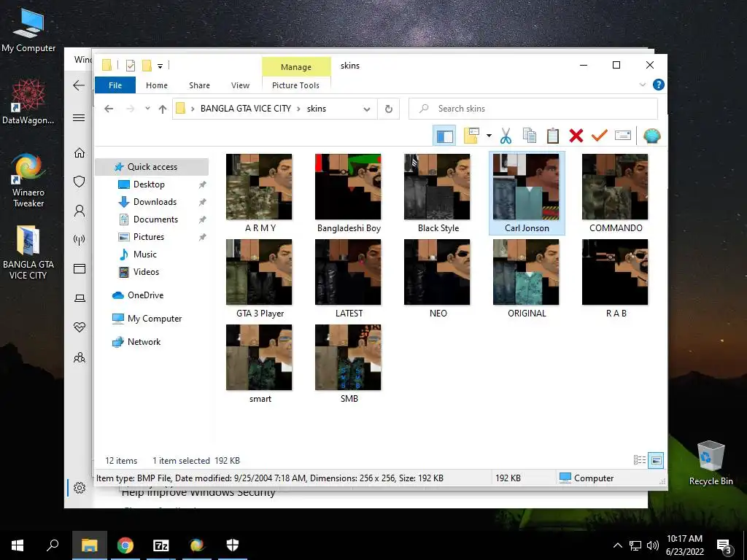Open Documents in the navigation pane
This screenshot has width=747, height=560.
(x=155, y=219)
